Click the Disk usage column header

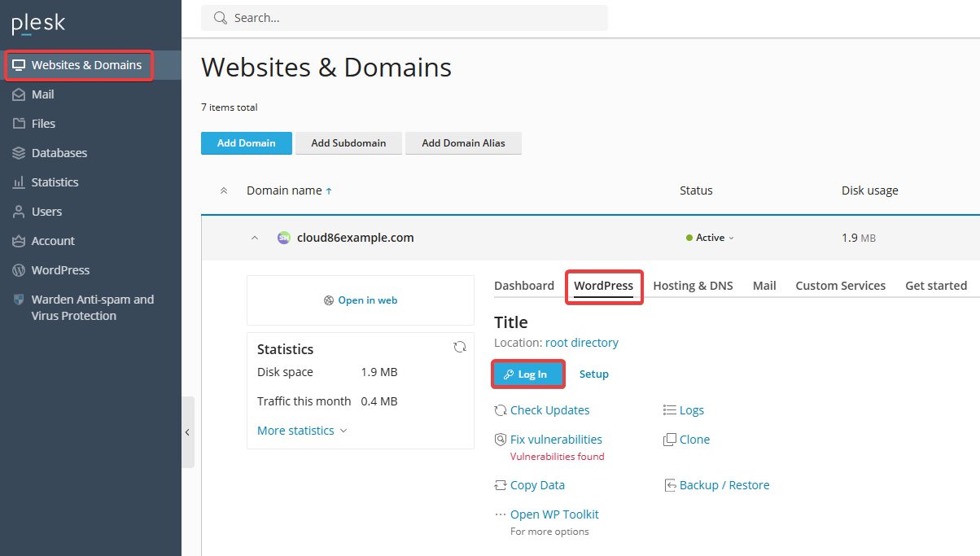point(870,190)
